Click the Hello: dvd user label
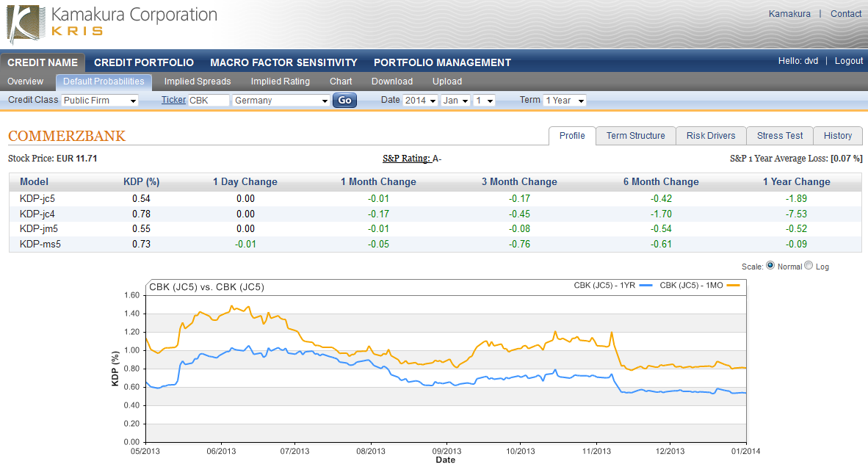Screen dimensions: 868x467 [798, 61]
